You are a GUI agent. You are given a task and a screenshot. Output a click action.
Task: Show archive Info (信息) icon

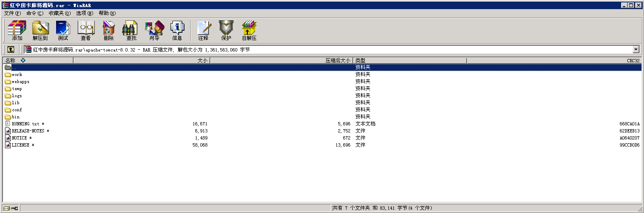tap(177, 31)
